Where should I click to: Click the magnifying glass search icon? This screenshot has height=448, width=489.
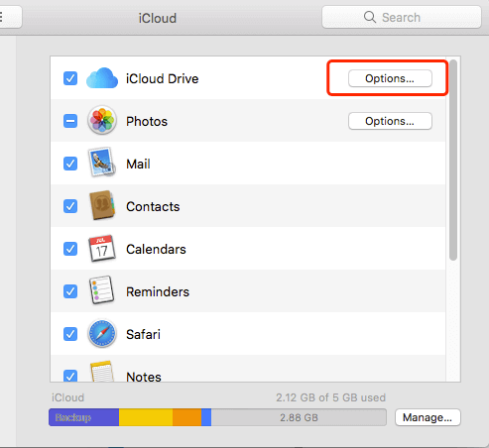370,17
